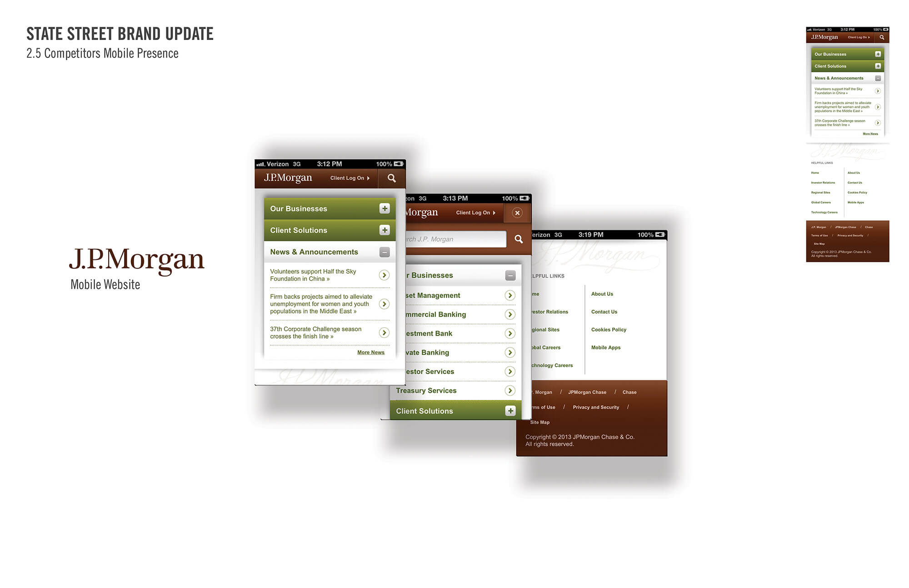This screenshot has height=588, width=909.
Task: Select the Treasury Services menu item
Action: tap(454, 390)
